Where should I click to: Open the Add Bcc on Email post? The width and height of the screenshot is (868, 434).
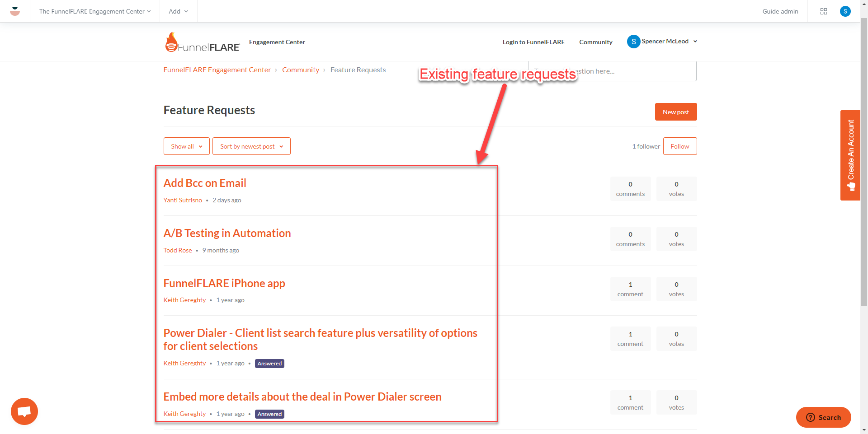(x=205, y=183)
